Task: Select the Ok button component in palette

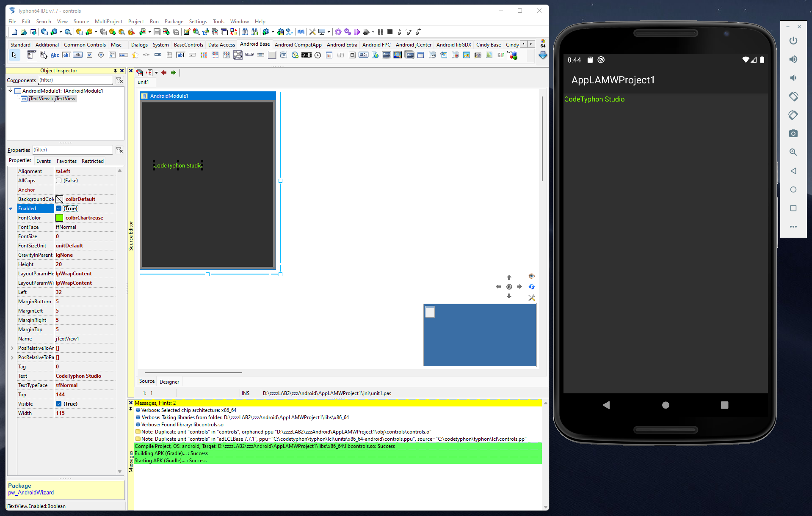Action: (78, 55)
